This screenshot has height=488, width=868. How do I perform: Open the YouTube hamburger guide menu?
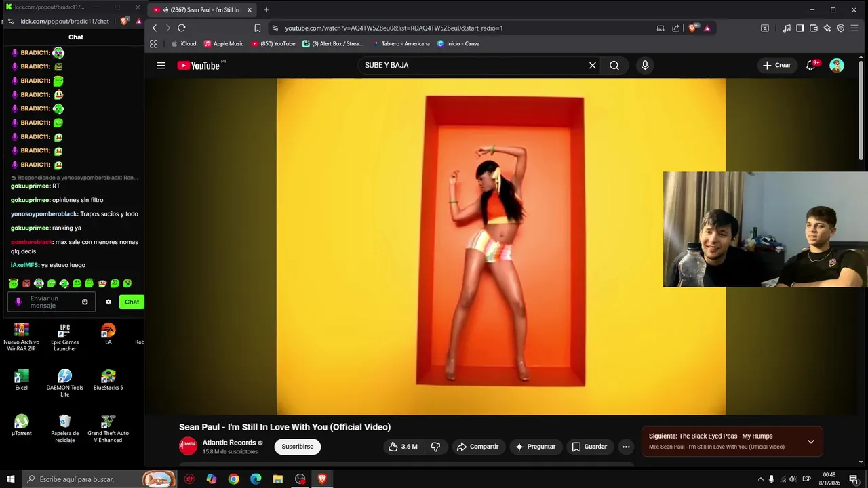point(161,66)
